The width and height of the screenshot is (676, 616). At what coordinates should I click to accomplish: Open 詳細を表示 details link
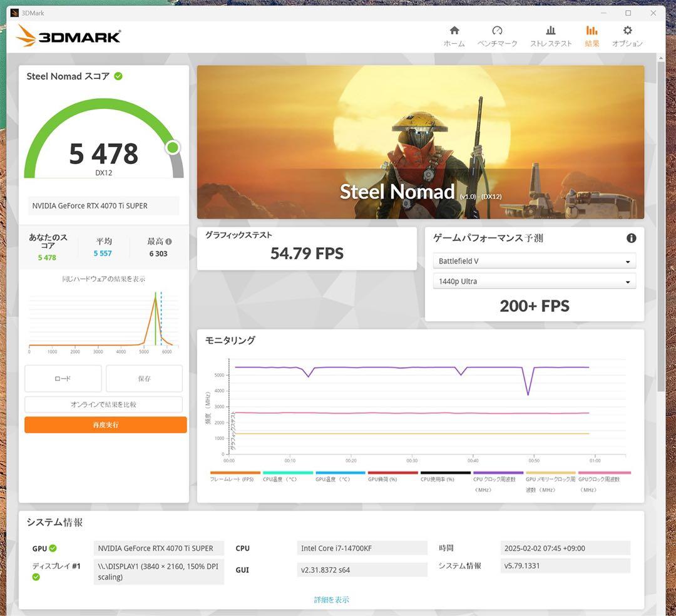(330, 599)
